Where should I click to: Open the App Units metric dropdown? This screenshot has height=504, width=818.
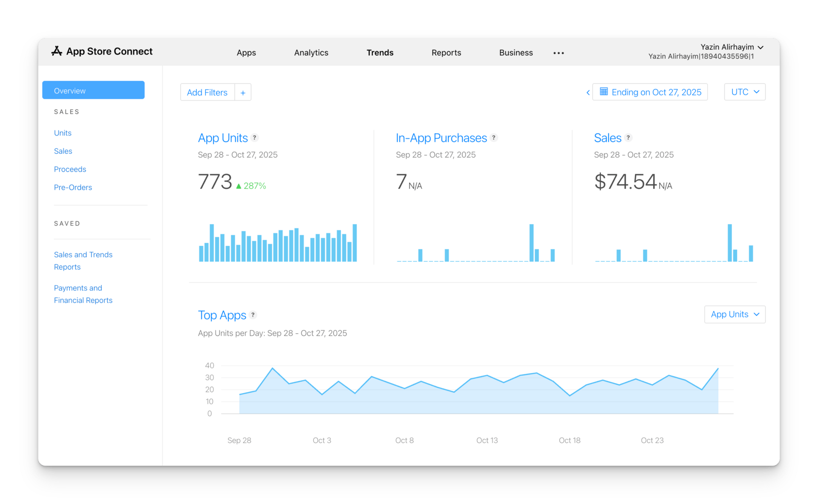pos(734,314)
